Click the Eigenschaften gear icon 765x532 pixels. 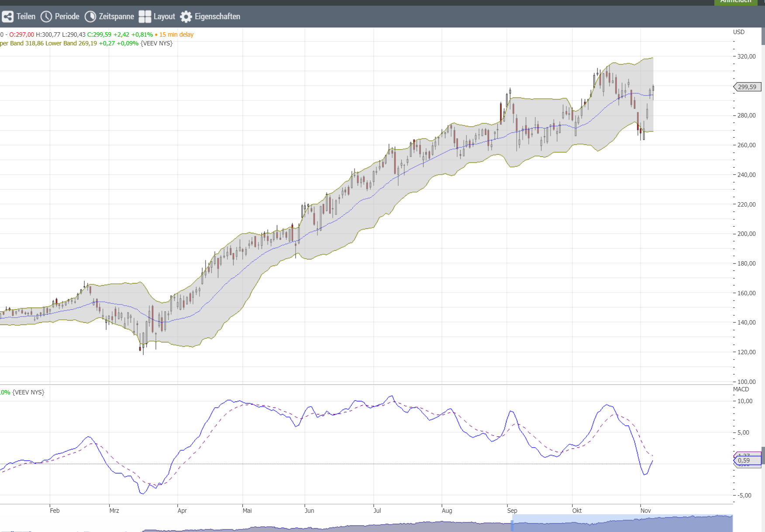point(186,17)
